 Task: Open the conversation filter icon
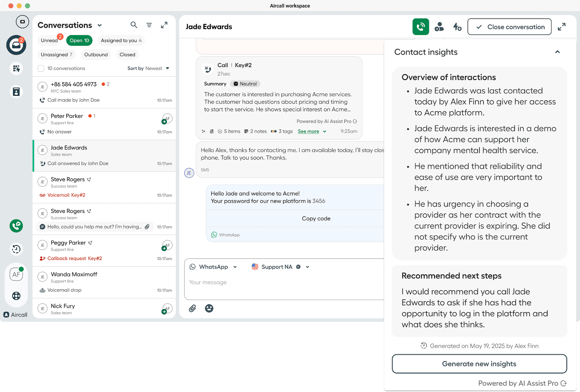(149, 25)
